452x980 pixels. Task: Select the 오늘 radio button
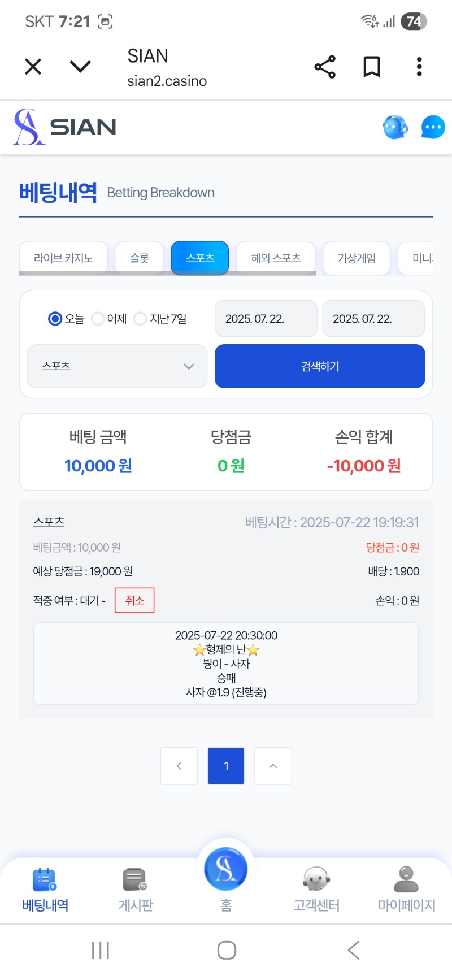pos(55,319)
